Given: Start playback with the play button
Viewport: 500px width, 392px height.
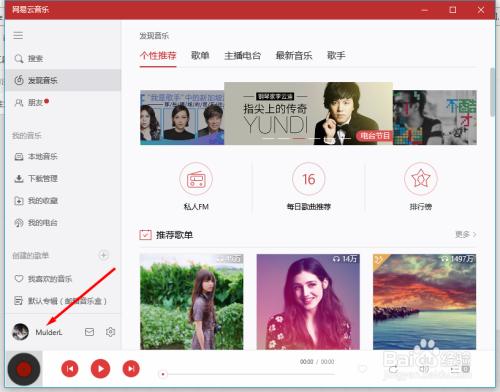Looking at the screenshot, I should [x=100, y=369].
